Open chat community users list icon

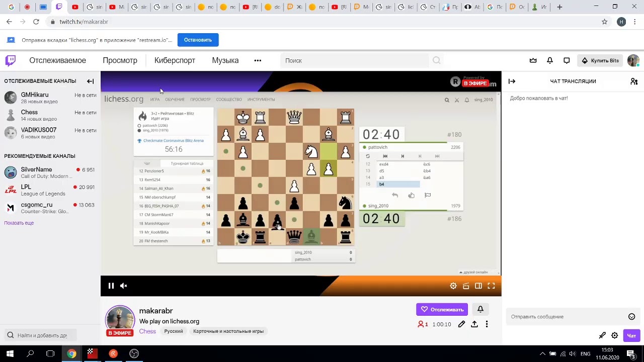tap(634, 81)
